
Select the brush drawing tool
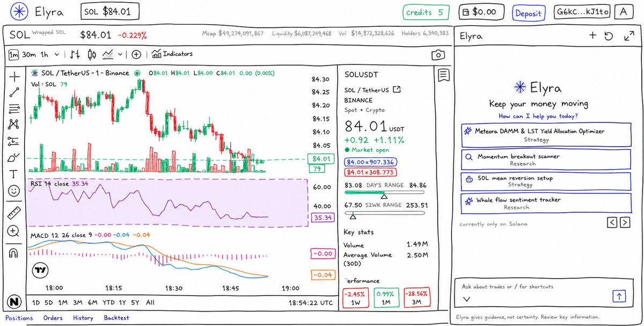point(14,157)
